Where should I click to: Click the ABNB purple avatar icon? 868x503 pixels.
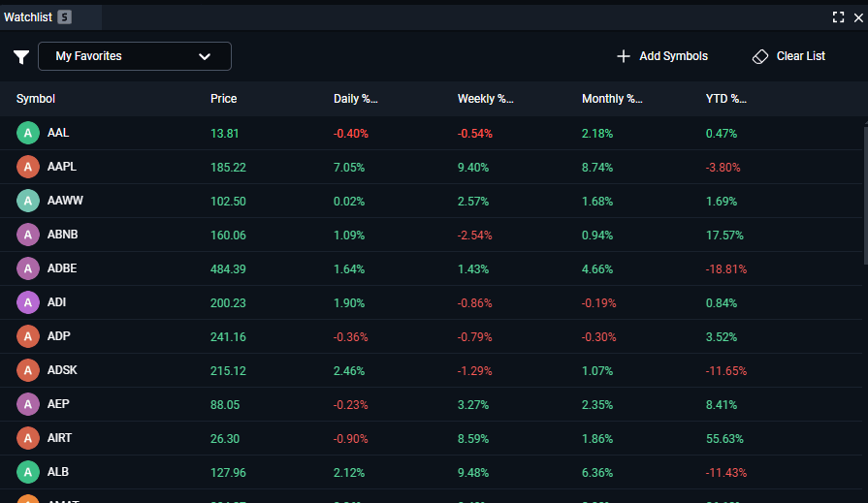(28, 235)
